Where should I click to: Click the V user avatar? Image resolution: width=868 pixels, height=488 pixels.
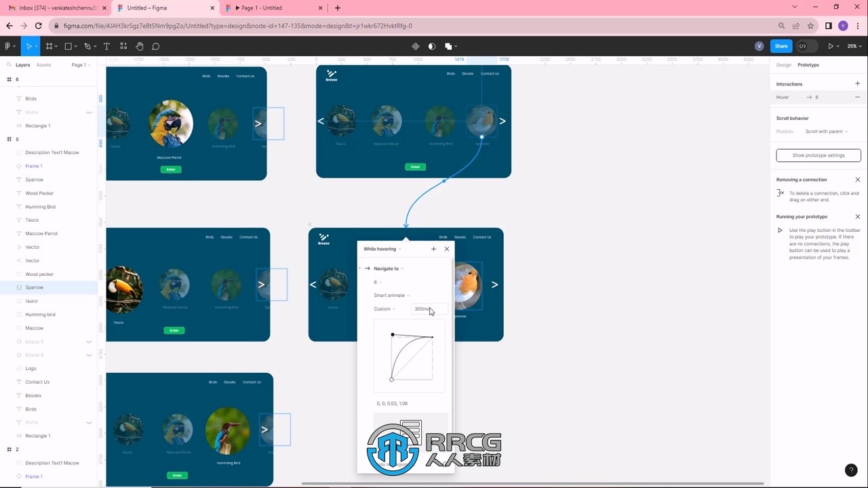(759, 46)
